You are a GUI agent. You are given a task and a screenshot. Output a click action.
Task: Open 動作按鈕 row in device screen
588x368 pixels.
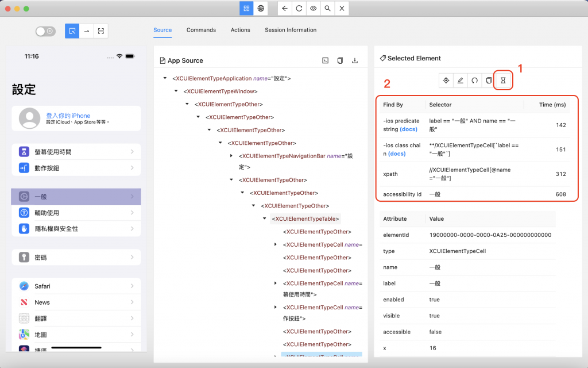76,168
